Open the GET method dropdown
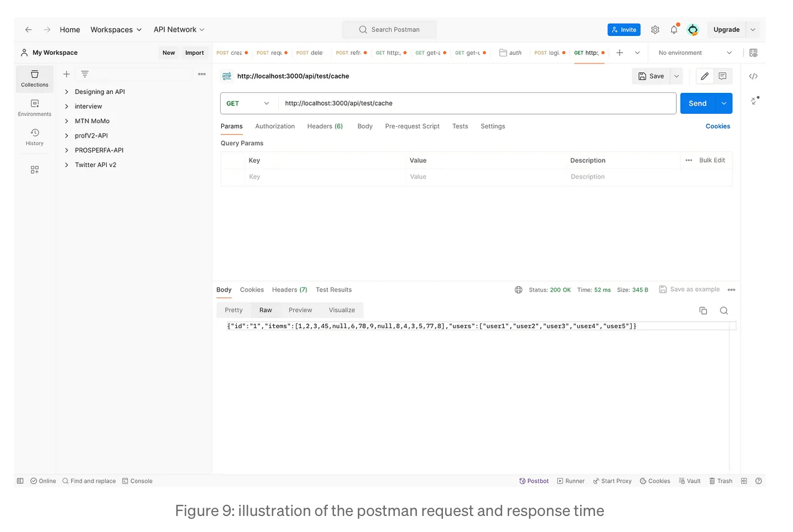 [x=248, y=103]
